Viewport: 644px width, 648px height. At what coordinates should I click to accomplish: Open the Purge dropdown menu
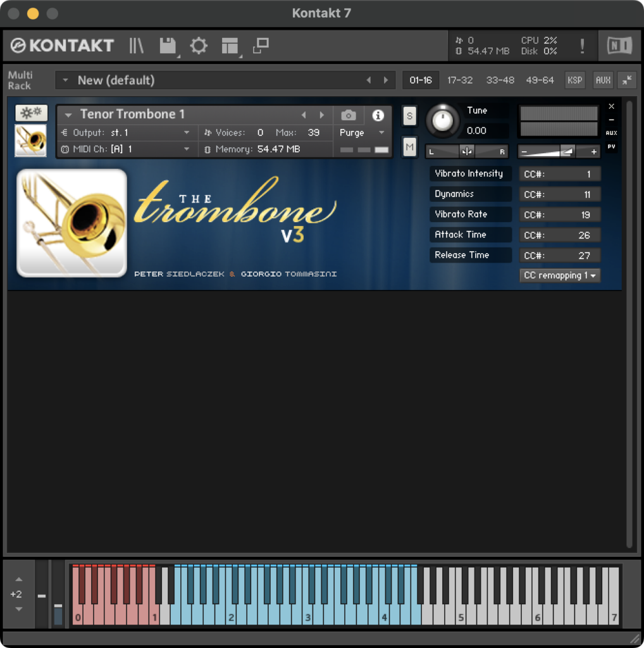(x=362, y=133)
